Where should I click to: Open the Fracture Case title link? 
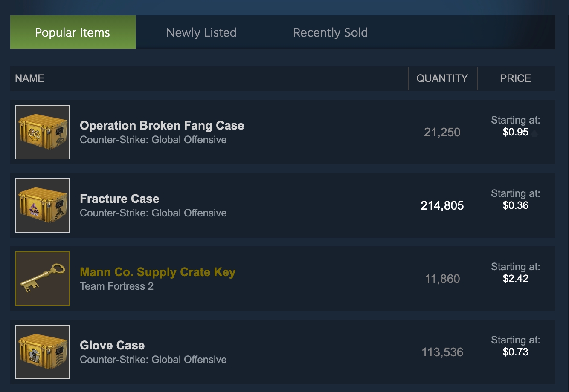pyautogui.click(x=119, y=199)
